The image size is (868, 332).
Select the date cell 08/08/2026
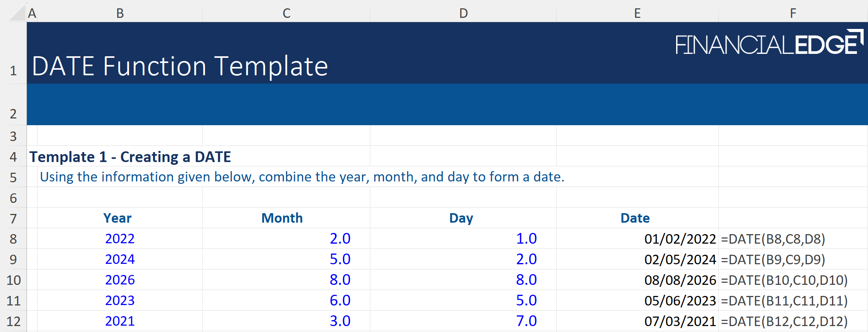point(680,280)
